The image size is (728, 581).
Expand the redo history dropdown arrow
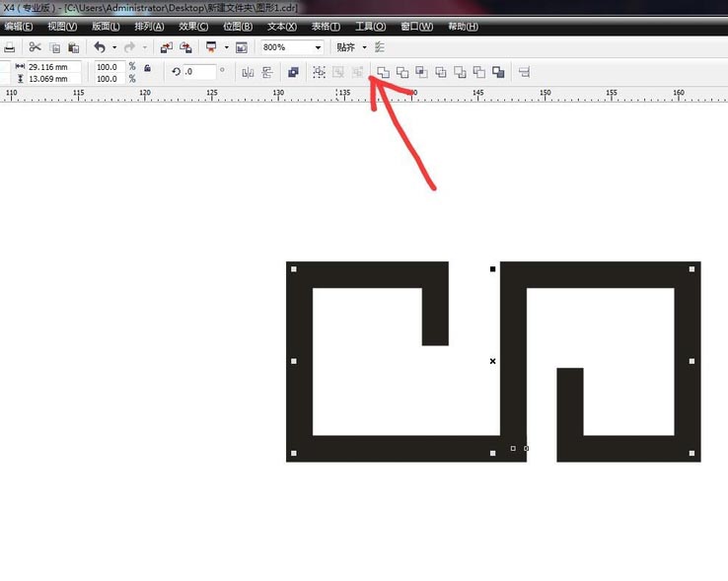144,47
